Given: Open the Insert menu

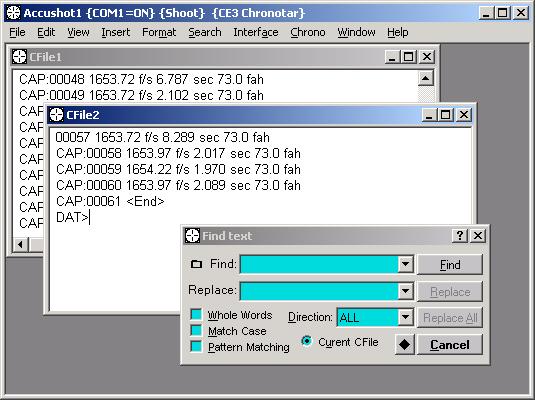Looking at the screenshot, I should coord(116,32).
